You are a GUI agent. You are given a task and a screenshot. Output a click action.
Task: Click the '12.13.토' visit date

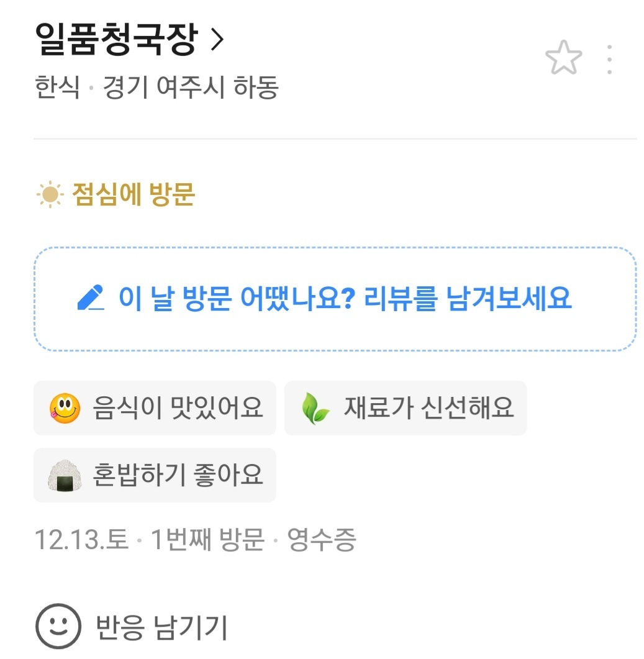[x=81, y=540]
